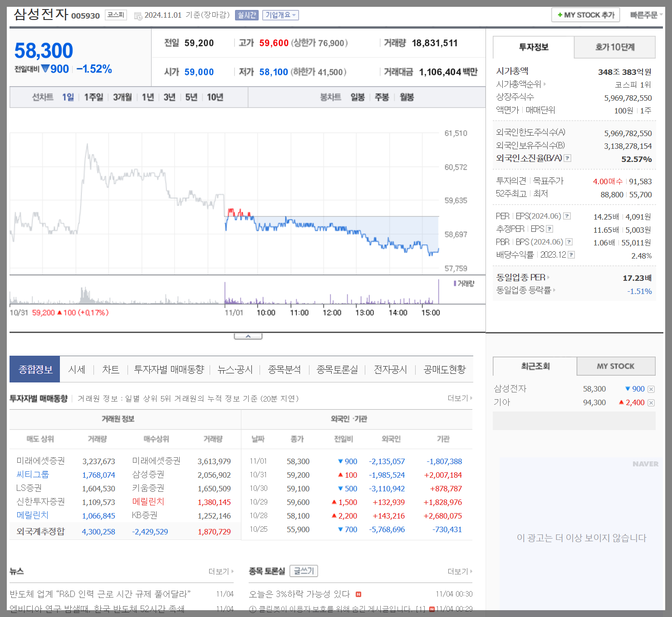Expand 동일업종 PER link
Screen dimensions: 672x617
523,277
